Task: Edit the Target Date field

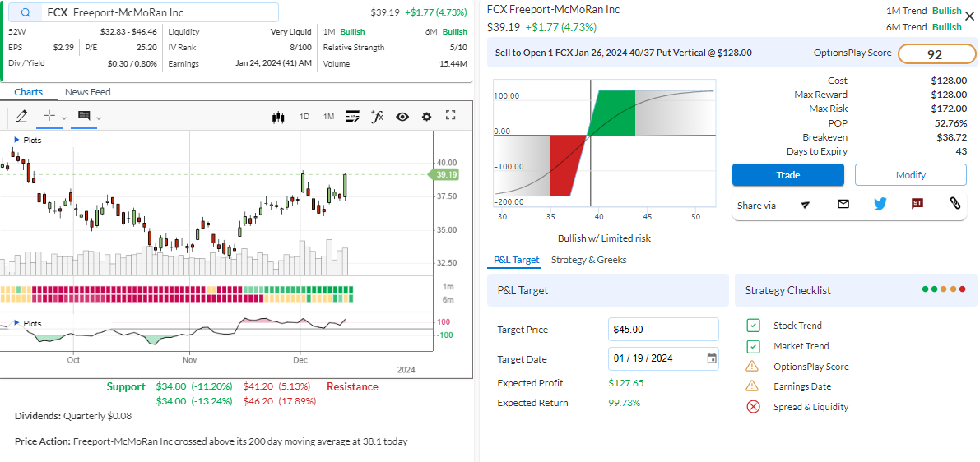Action: pos(664,358)
